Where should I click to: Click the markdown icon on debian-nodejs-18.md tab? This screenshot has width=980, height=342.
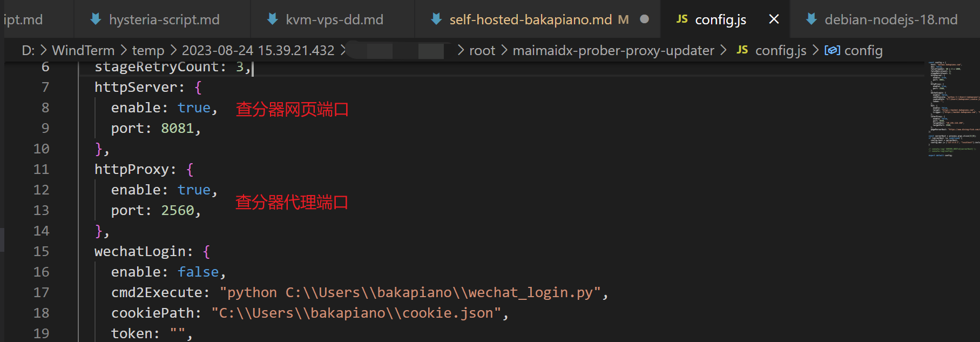click(x=811, y=19)
